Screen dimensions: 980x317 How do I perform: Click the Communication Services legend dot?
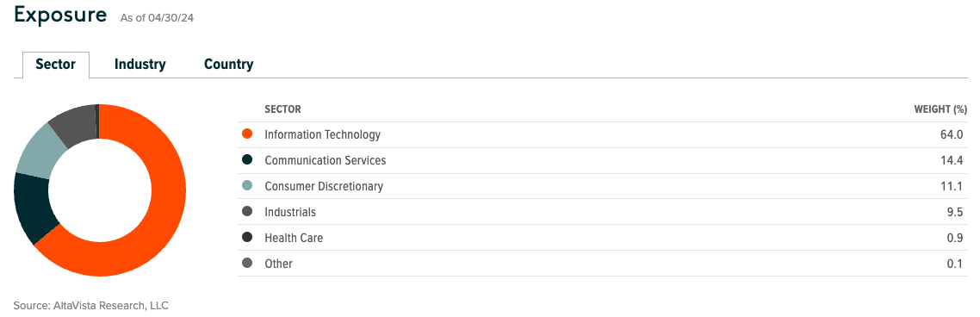pos(247,160)
